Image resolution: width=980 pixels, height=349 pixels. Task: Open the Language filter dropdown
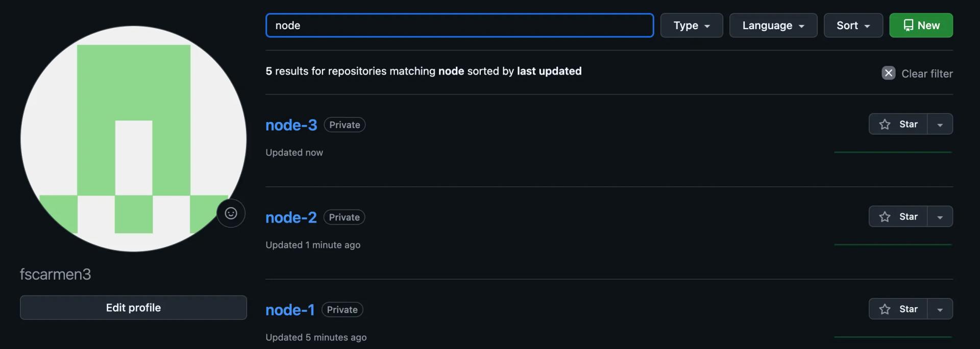773,26
